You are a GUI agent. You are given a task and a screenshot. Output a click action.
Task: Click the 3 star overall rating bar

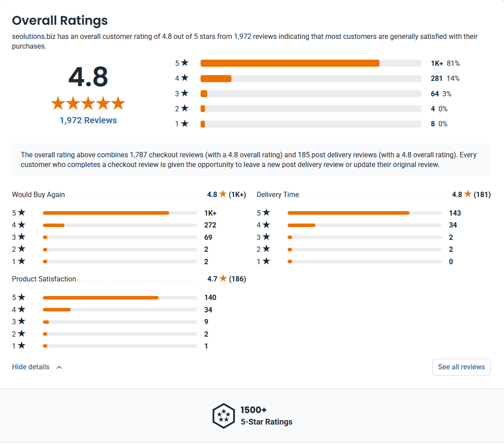(311, 94)
